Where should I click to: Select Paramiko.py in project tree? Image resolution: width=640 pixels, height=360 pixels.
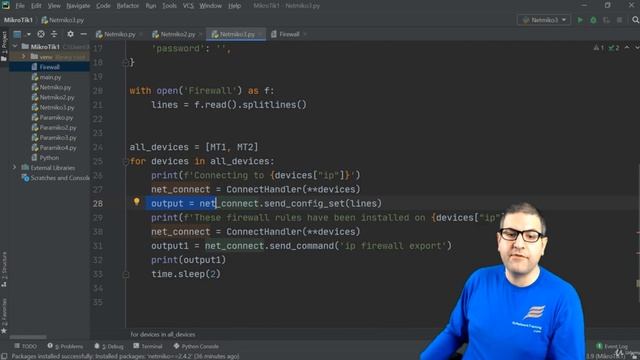(x=56, y=118)
